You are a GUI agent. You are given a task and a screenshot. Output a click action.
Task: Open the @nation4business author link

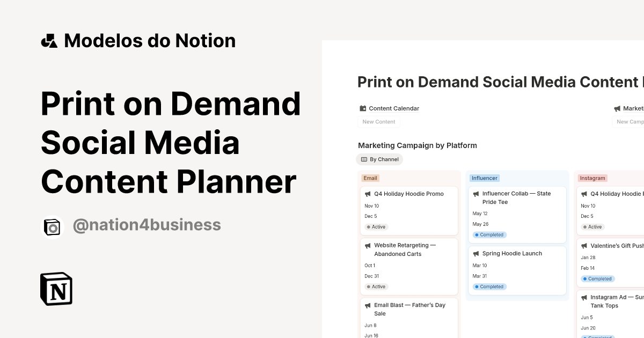pyautogui.click(x=147, y=225)
